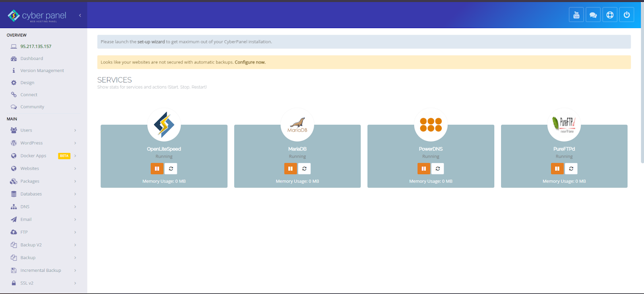
Task: Restart the PowerDNS service
Action: pyautogui.click(x=438, y=169)
